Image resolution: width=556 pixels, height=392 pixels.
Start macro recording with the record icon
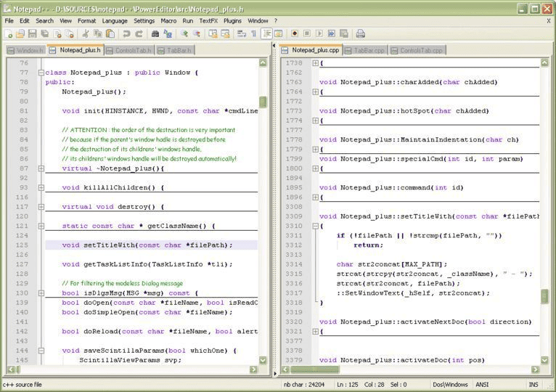coord(294,33)
